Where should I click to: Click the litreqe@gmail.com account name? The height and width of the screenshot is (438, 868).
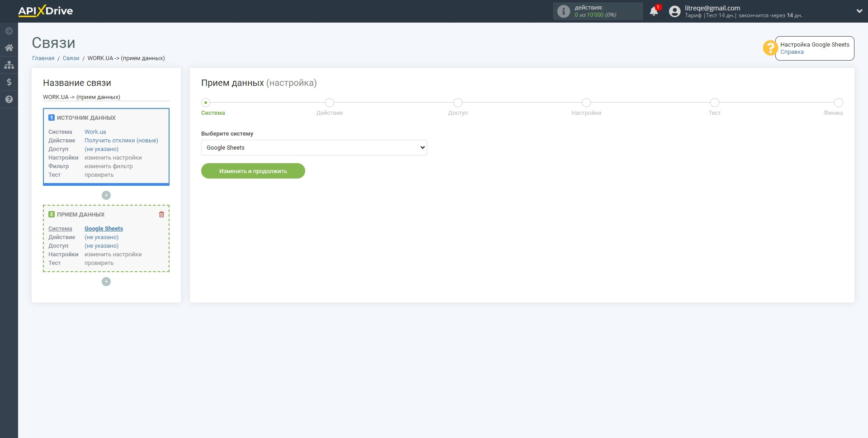coord(712,8)
